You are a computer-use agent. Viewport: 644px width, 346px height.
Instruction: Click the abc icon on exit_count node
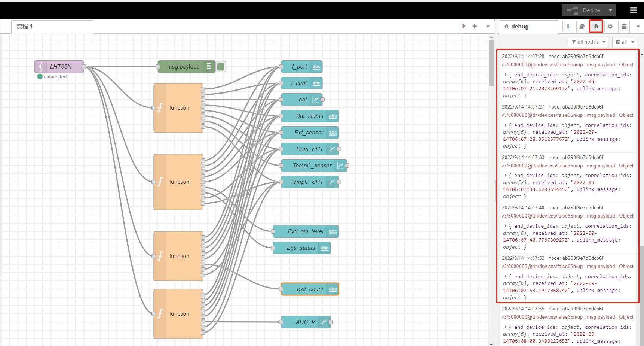(x=333, y=289)
